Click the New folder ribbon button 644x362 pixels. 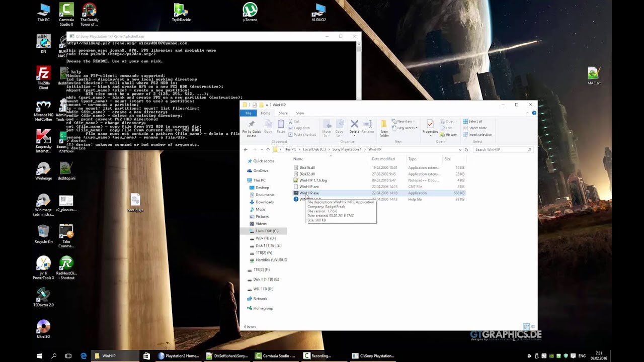[384, 128]
